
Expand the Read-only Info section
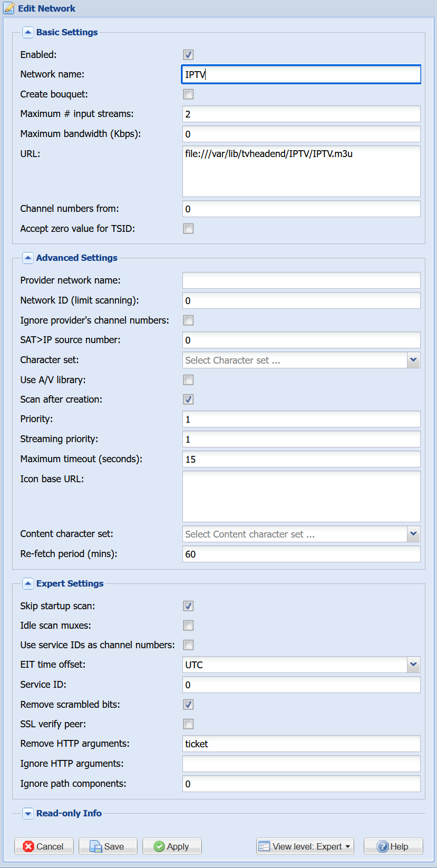[28, 813]
